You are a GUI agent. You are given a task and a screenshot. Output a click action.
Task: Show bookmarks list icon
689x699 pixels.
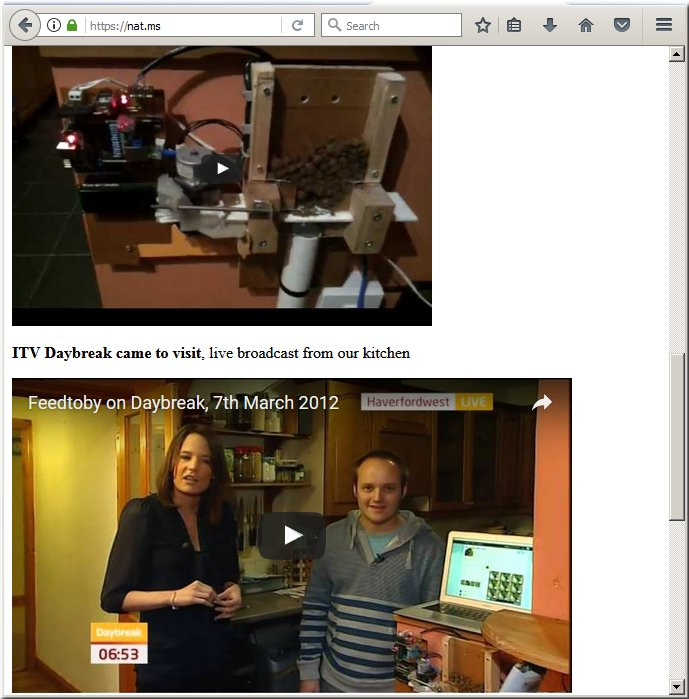514,25
